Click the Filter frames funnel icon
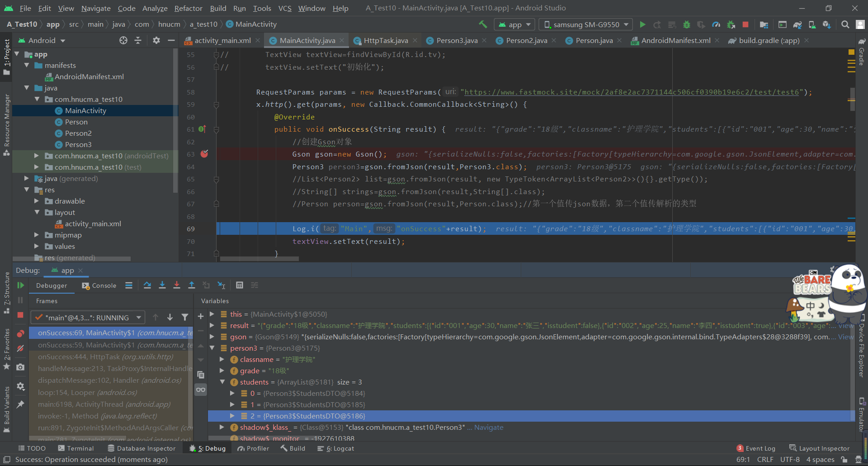868x466 pixels. [x=185, y=317]
